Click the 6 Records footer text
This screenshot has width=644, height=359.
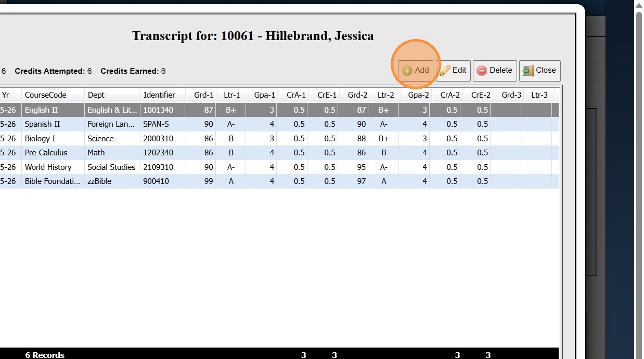click(x=45, y=355)
